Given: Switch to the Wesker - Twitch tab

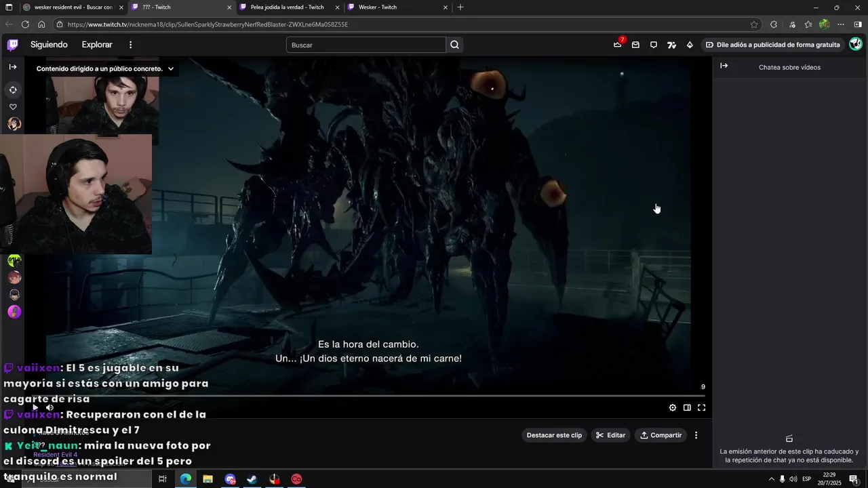Looking at the screenshot, I should [x=399, y=7].
